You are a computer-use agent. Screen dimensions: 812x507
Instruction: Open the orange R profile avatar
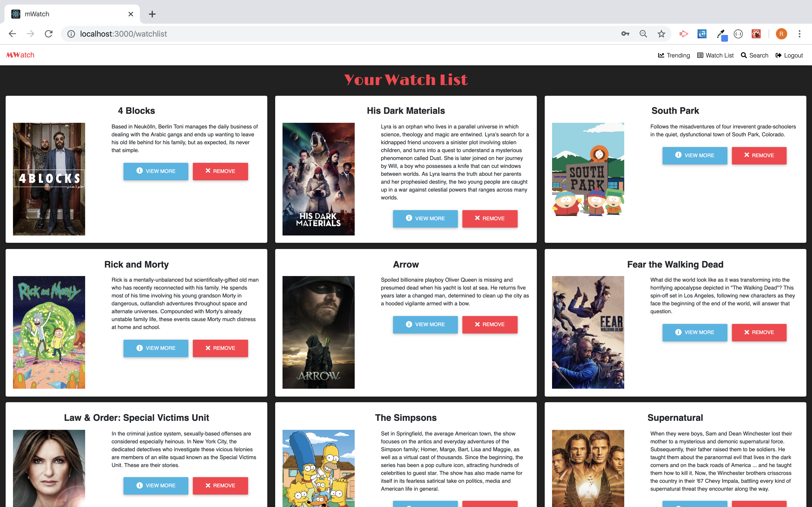click(x=781, y=34)
